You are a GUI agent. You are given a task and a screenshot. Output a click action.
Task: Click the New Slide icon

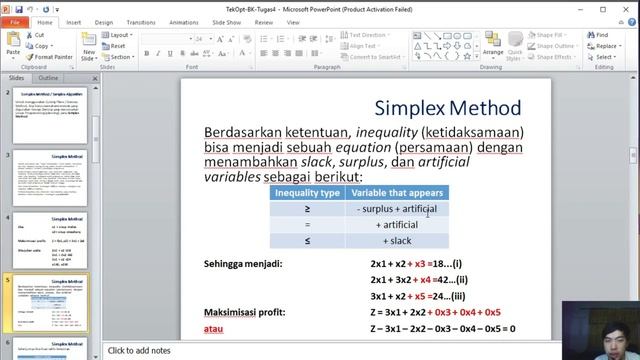tap(89, 40)
